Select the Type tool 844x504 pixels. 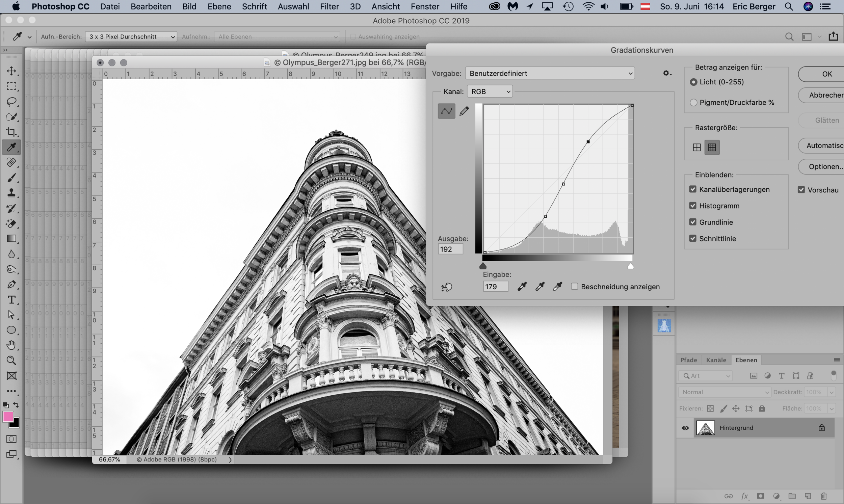[11, 299]
